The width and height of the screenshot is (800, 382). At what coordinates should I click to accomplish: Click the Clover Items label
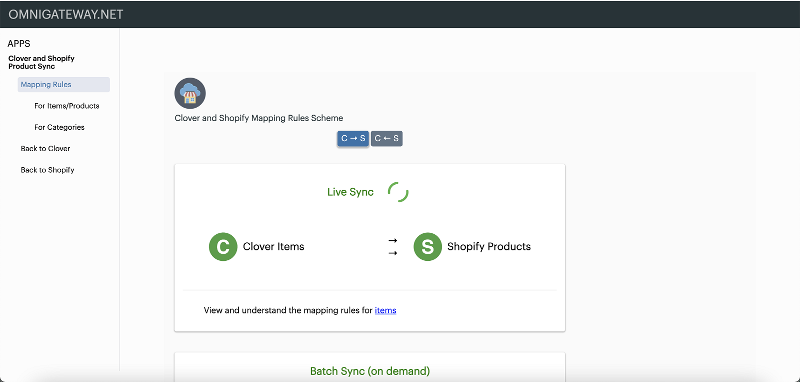tap(273, 246)
